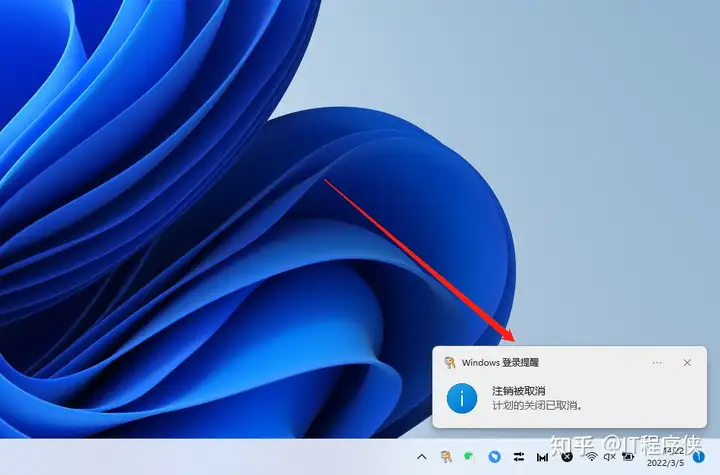Dismiss the Windows 登录提醒 notification

pyautogui.click(x=687, y=362)
